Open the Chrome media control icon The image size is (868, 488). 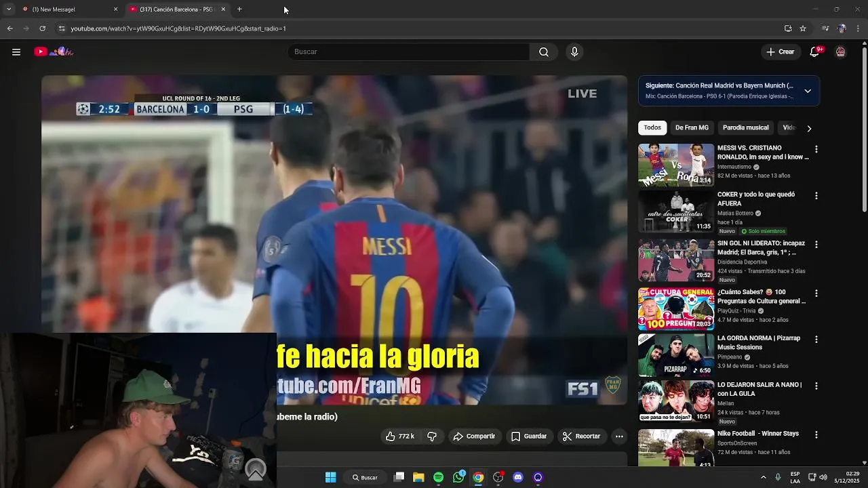(825, 28)
